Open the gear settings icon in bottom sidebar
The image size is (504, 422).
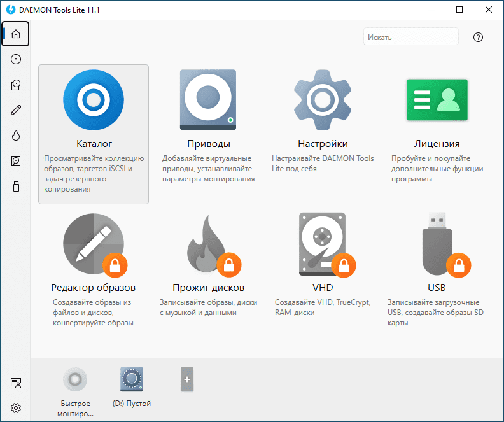click(x=16, y=408)
